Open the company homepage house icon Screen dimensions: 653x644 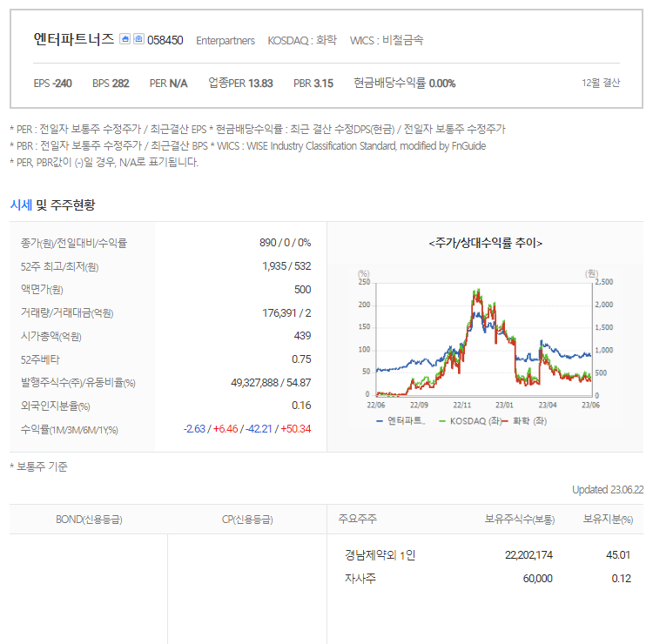pos(125,39)
